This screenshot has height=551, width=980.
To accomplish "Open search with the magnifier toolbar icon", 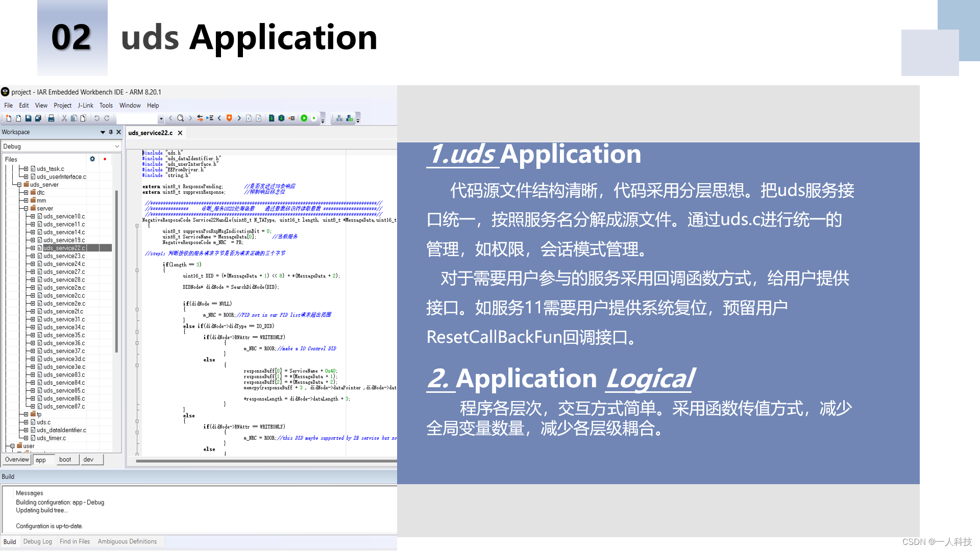I will [181, 118].
